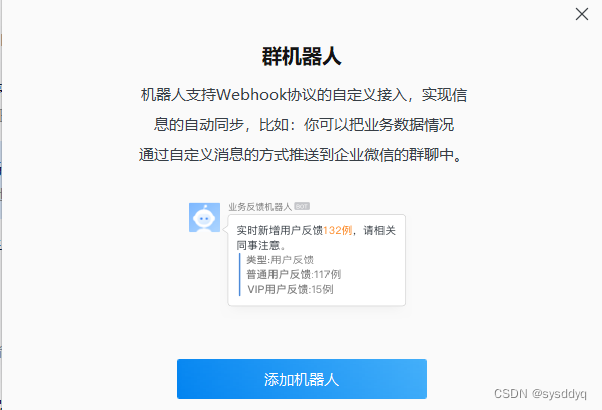Click the blue quote bar in message
Image resolution: width=602 pixels, height=410 pixels.
(x=240, y=274)
